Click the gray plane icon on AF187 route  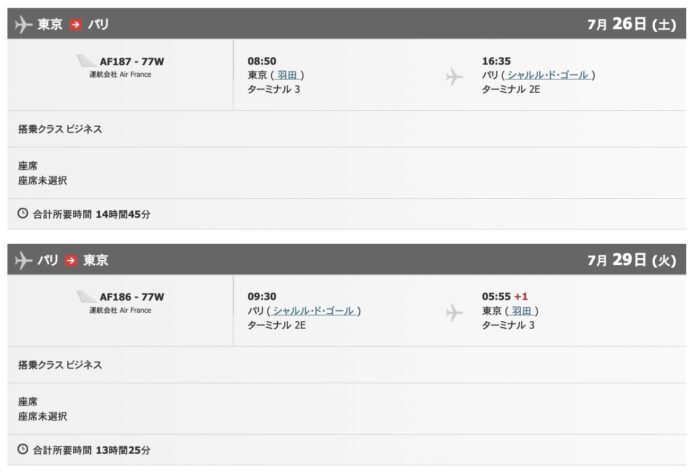click(454, 77)
